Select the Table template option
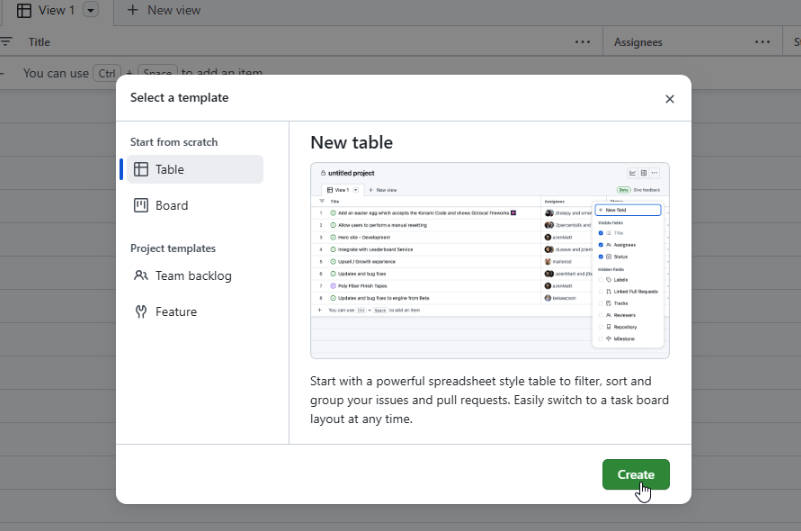The height and width of the screenshot is (531, 801). coord(195,169)
